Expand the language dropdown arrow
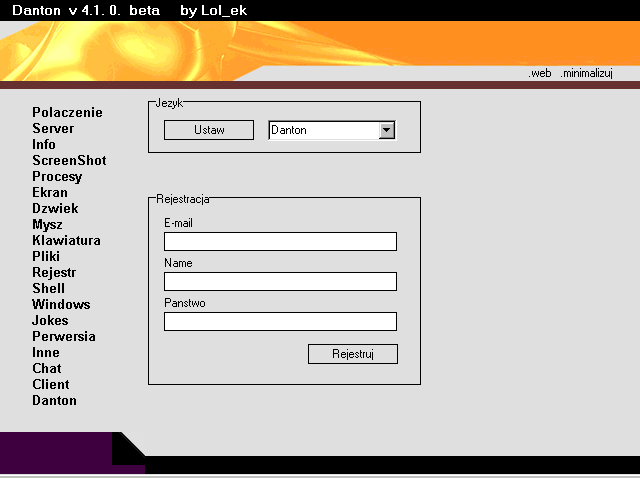The height and width of the screenshot is (478, 640). [x=387, y=130]
